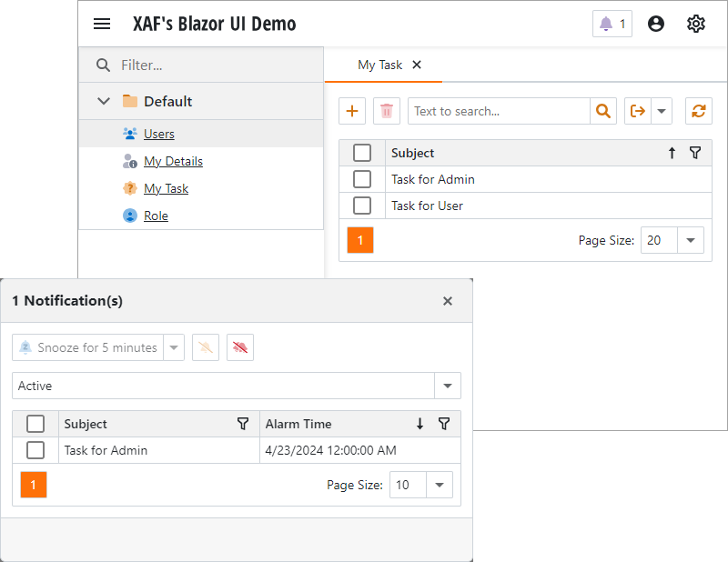Check the Task for Admin row in My Task
The height and width of the screenshot is (562, 728).
(x=362, y=179)
